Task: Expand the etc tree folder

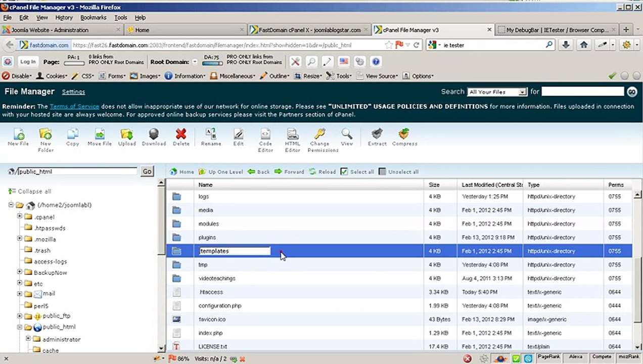Action: 20,283
